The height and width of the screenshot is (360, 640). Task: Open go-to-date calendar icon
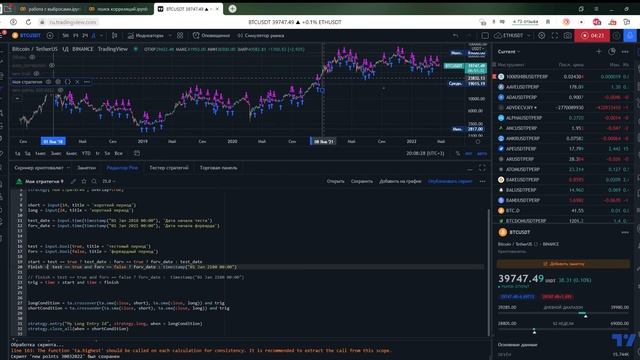click(x=137, y=153)
